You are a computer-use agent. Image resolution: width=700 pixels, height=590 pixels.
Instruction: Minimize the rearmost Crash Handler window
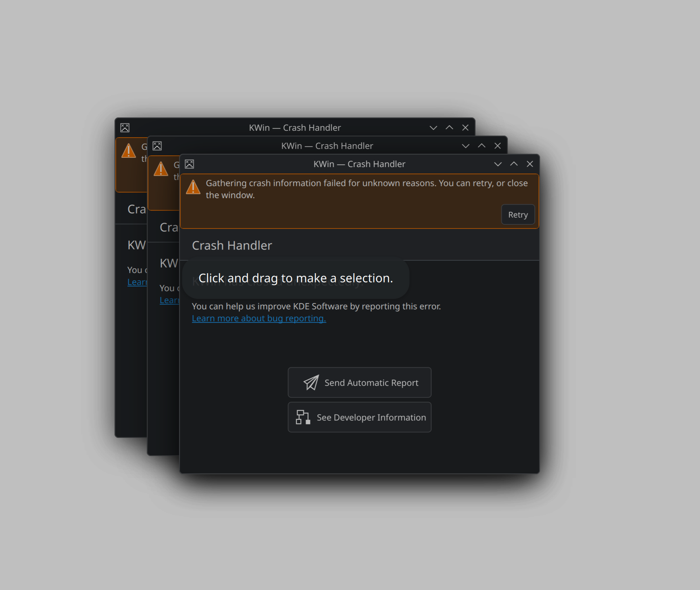pos(433,128)
